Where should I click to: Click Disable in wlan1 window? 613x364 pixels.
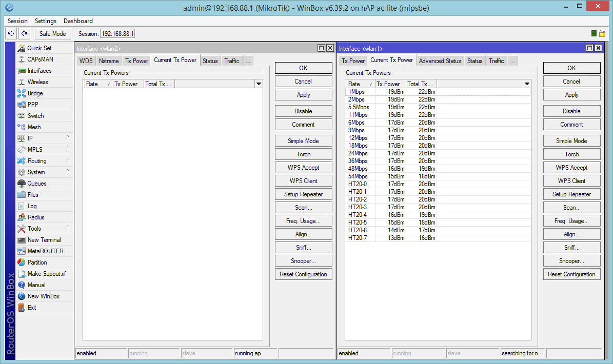coord(571,111)
